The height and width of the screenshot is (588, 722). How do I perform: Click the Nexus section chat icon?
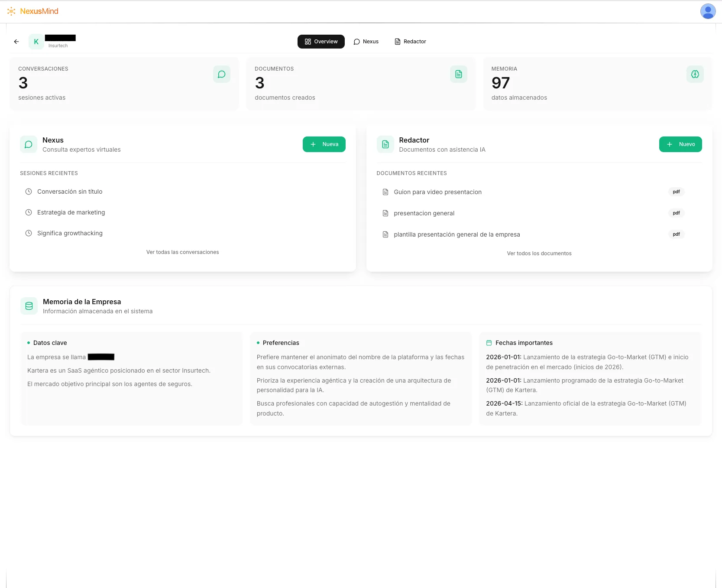29,144
